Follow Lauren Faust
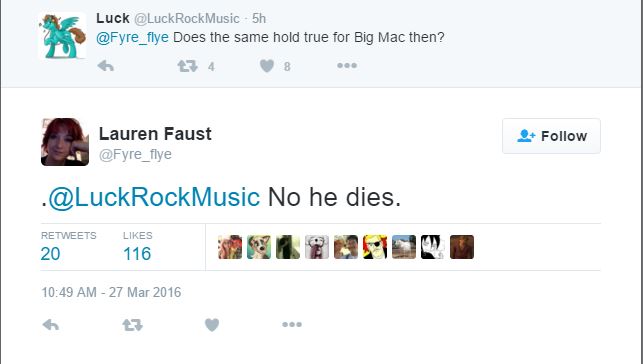This screenshot has width=643, height=364. 552,136
